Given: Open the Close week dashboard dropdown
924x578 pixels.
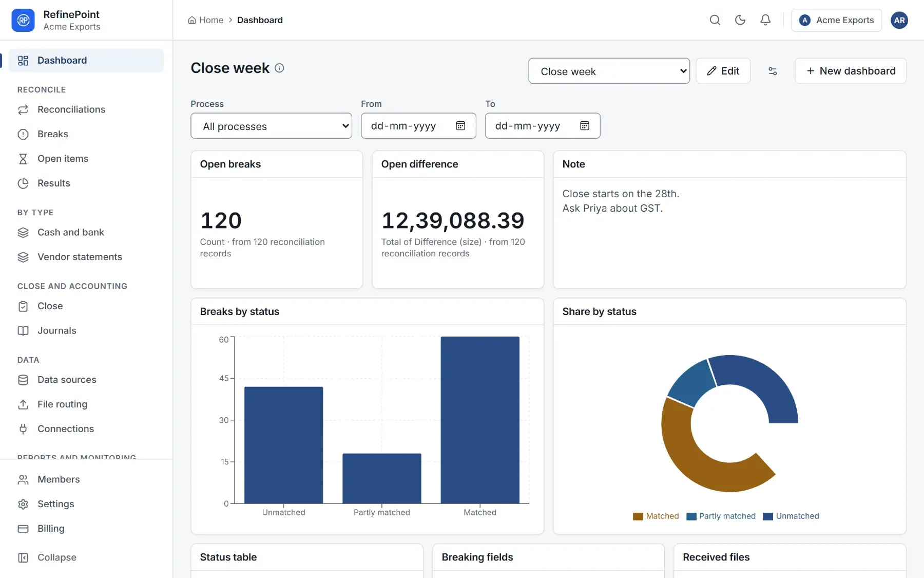Looking at the screenshot, I should coord(609,71).
